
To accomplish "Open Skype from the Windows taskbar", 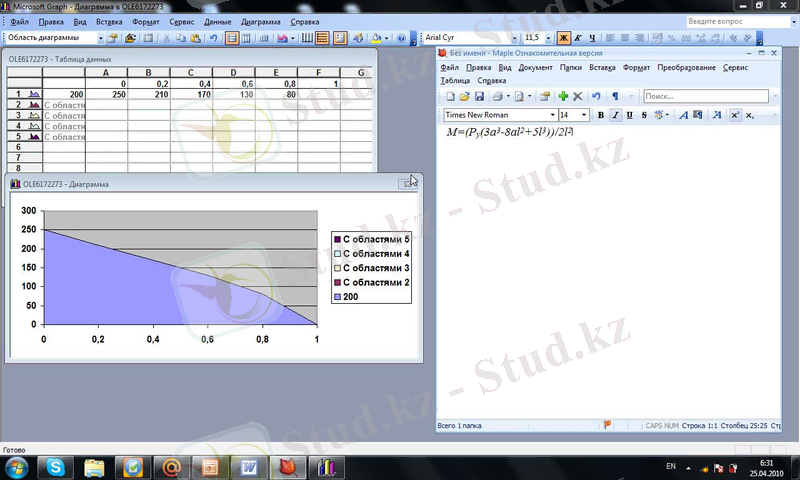I will coord(56,467).
